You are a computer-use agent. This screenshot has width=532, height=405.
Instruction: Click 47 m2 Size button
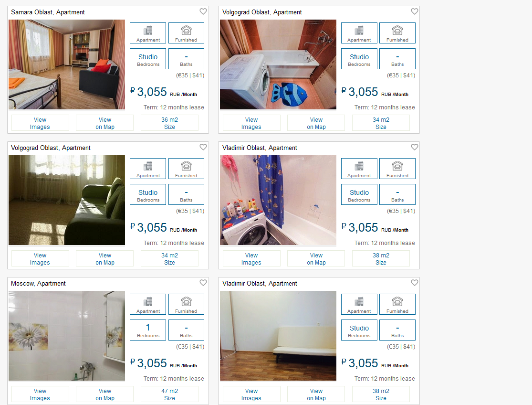(x=170, y=394)
